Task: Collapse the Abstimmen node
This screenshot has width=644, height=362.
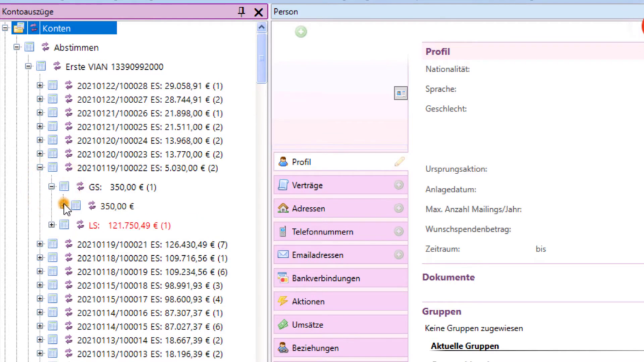Action: tap(16, 47)
